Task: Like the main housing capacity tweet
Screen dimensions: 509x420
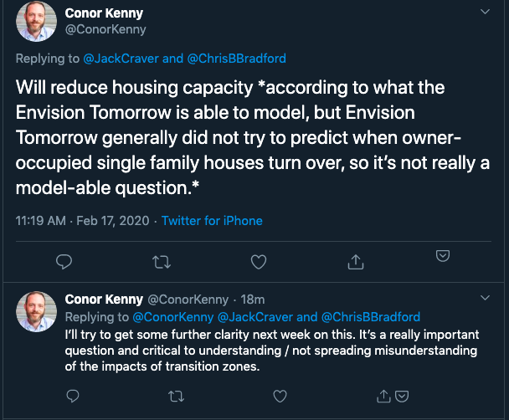Action: tap(259, 262)
